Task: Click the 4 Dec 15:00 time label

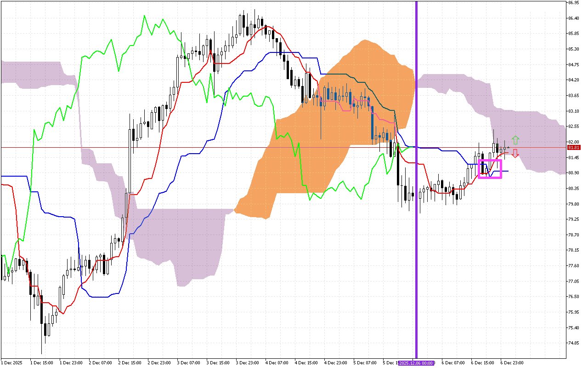Action: [x=306, y=363]
